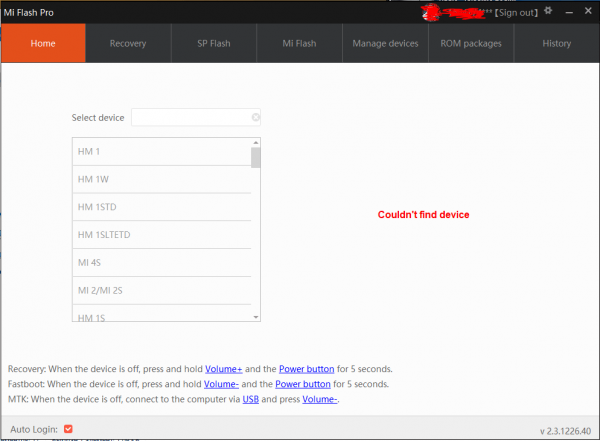This screenshot has height=441, width=600.
Task: Click the version number v 2.3.1226.40
Action: click(x=565, y=431)
